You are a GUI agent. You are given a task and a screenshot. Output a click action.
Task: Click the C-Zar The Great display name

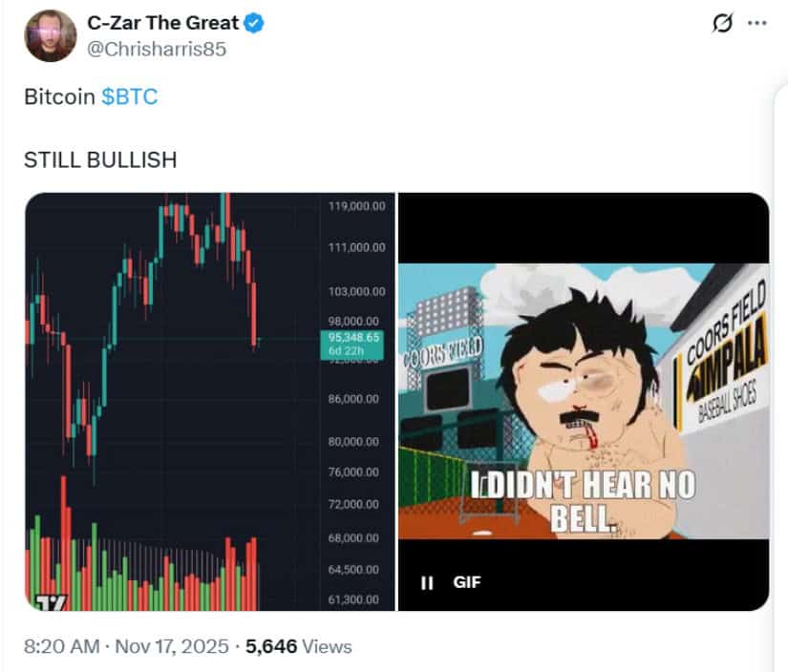(161, 24)
